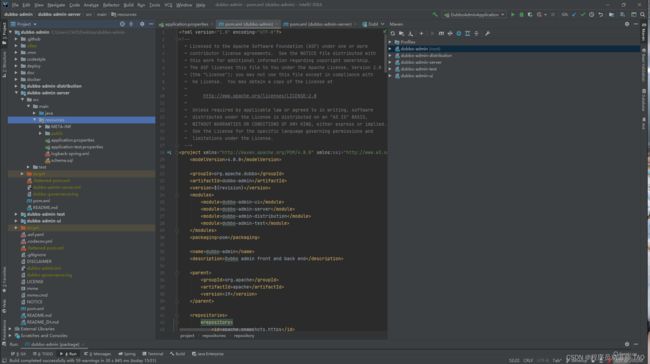Expand External Libraries node

tap(10, 329)
